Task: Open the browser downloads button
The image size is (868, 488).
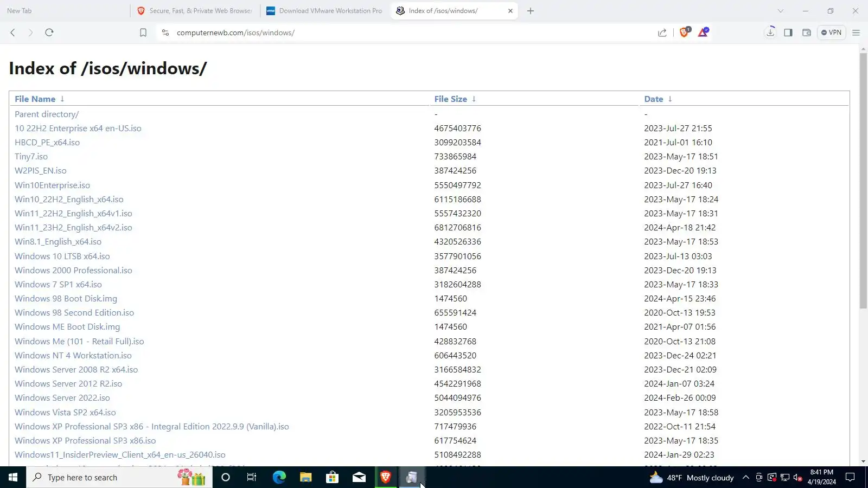Action: [x=770, y=33]
